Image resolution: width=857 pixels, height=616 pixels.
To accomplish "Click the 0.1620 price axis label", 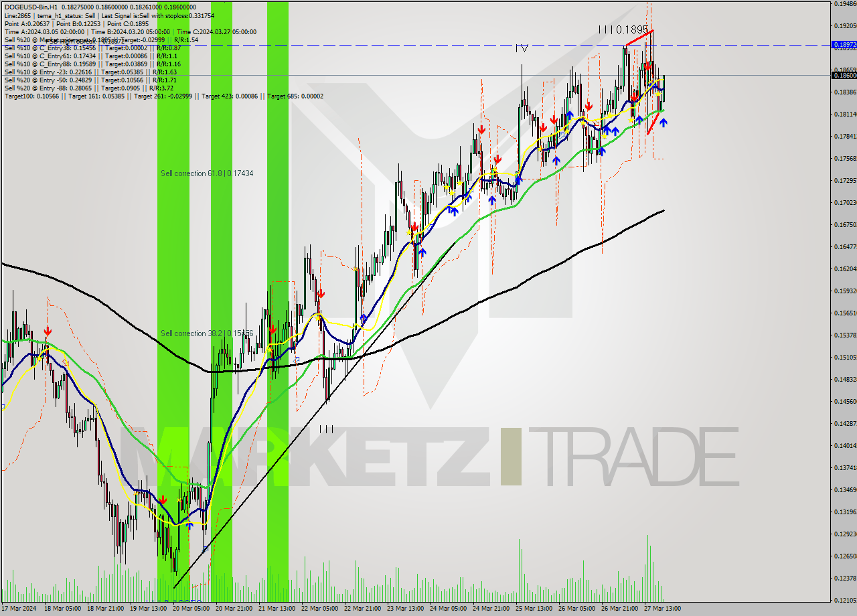I will point(845,269).
